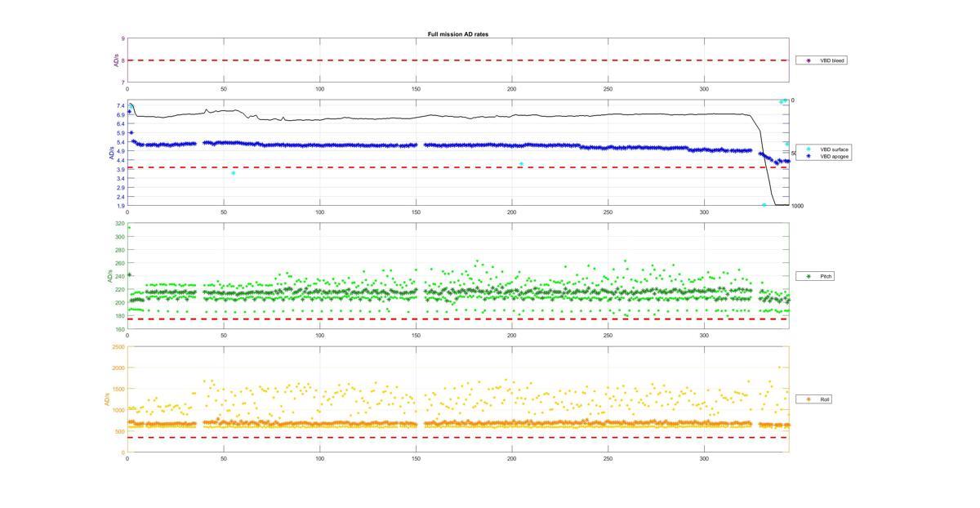The width and height of the screenshot is (980, 508).
Task: Click the cyan outlier point near x=205 in VBD plot
Action: [521, 164]
